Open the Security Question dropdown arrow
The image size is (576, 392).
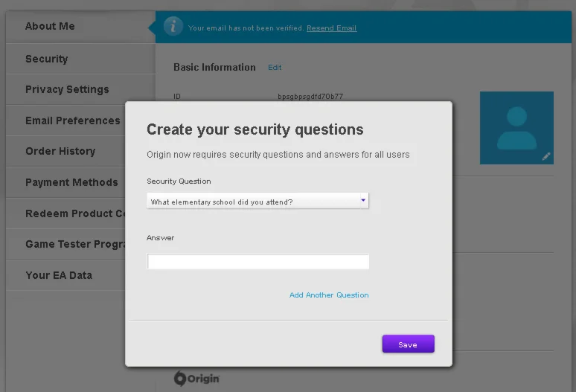point(363,201)
